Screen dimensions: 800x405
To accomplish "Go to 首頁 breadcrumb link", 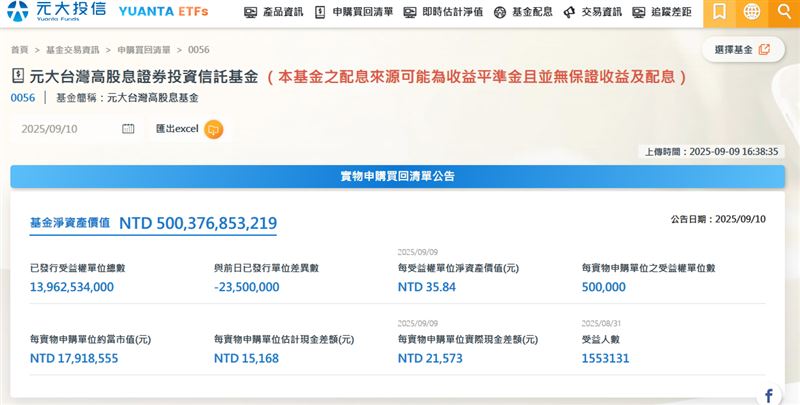I will pos(19,49).
